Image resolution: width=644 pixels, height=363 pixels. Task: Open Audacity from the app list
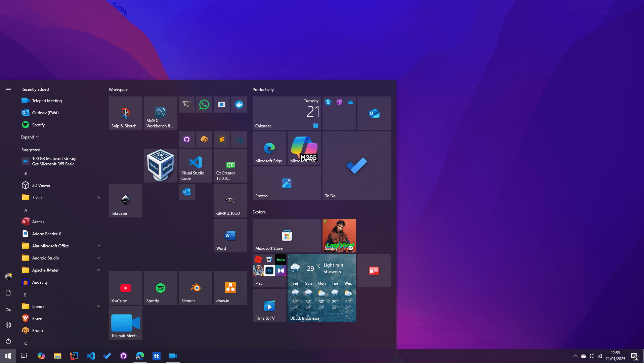(40, 282)
